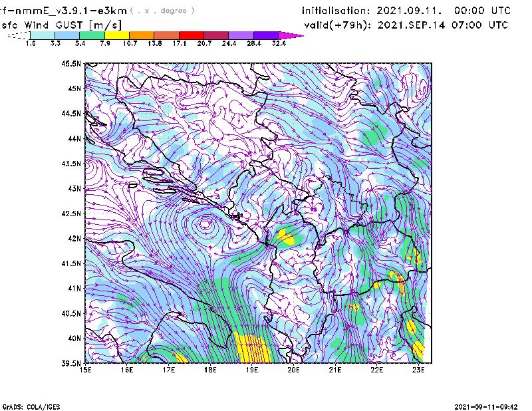Click the model name 'nmmE_v3.9.1-e3km' text
Image resolution: width=532 pixels, height=411 pixels.
tap(71, 11)
